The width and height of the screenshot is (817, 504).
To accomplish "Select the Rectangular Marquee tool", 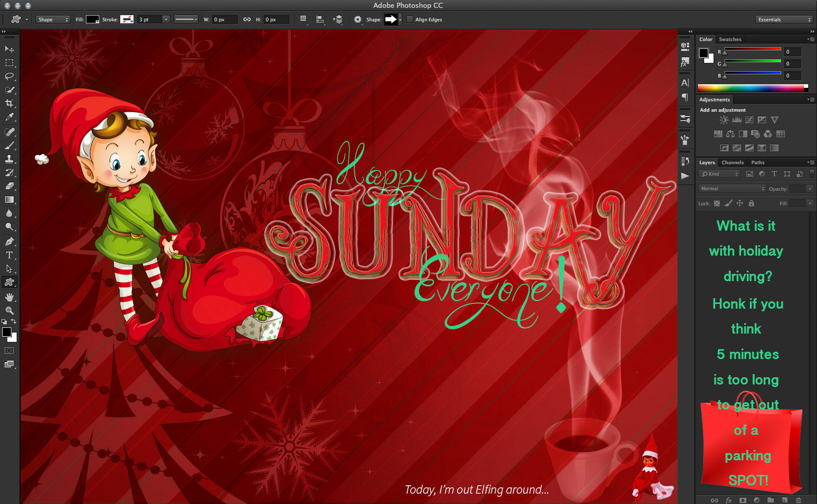I will click(x=9, y=63).
